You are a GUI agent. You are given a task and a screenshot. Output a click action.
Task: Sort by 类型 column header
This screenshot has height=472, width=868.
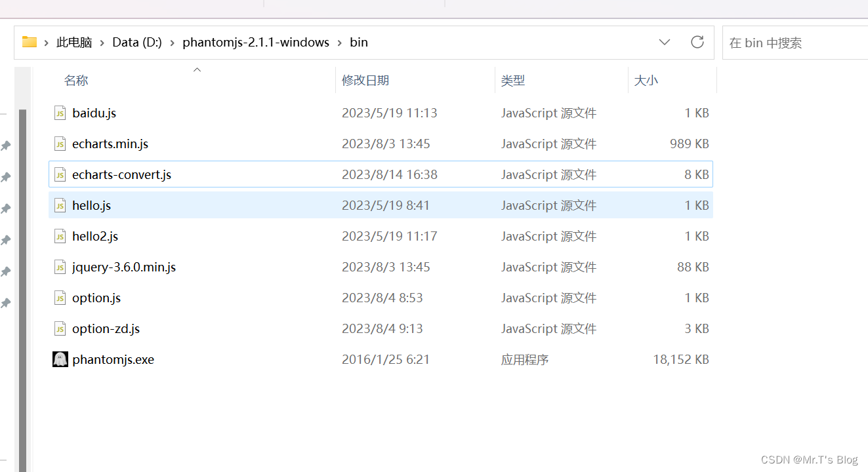513,81
